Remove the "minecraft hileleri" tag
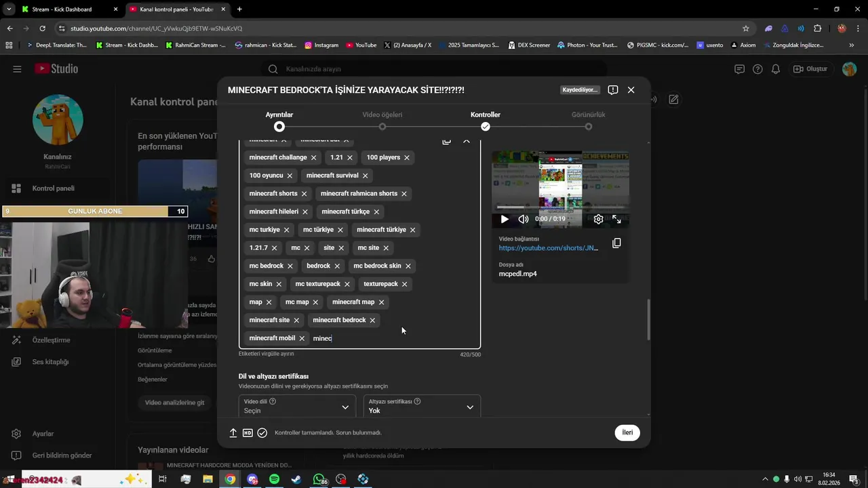 coord(305,212)
